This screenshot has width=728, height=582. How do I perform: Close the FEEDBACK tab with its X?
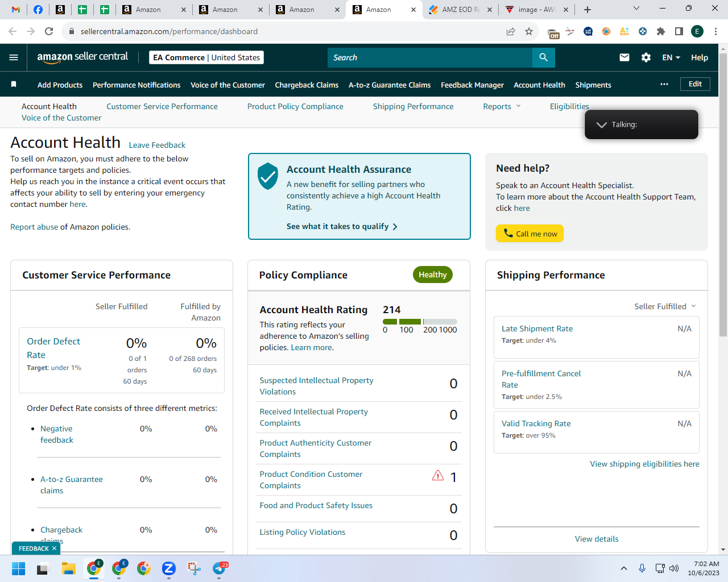(x=54, y=548)
